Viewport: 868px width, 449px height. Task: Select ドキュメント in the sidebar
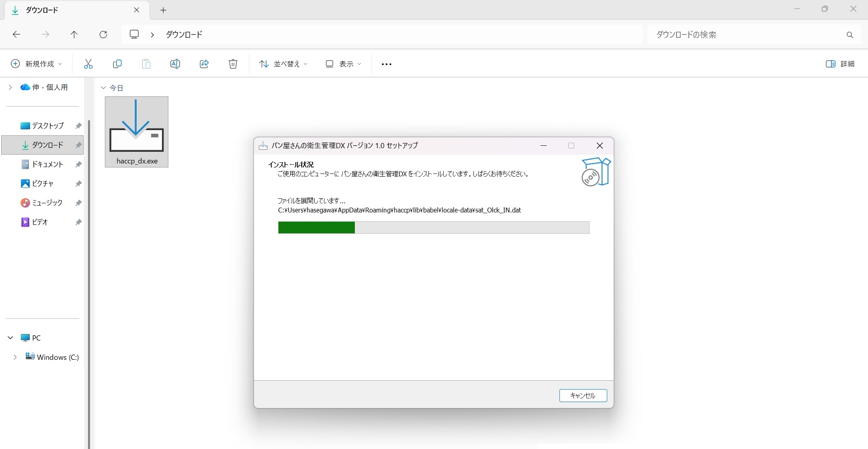coord(47,164)
